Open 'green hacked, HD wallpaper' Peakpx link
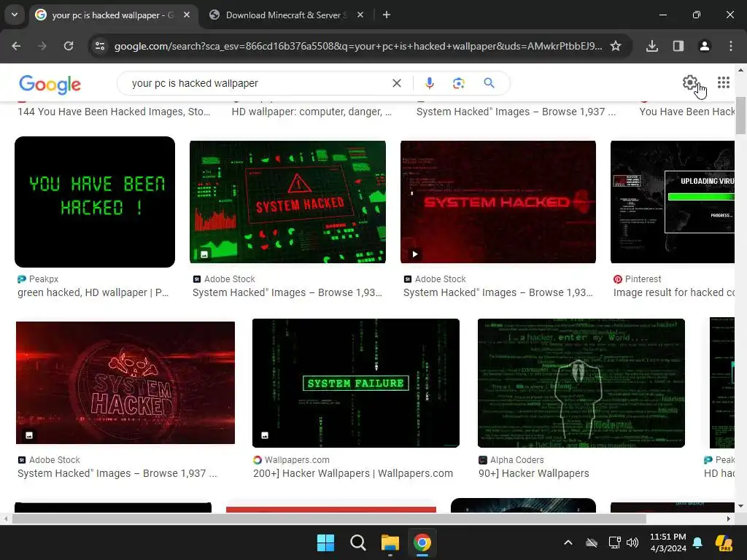This screenshot has width=747, height=560. click(93, 292)
